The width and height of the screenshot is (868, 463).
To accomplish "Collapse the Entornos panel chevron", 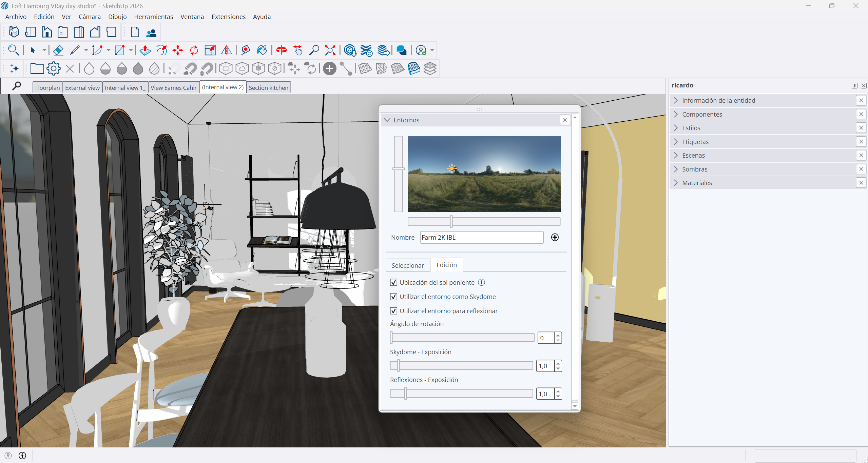I will pyautogui.click(x=387, y=120).
